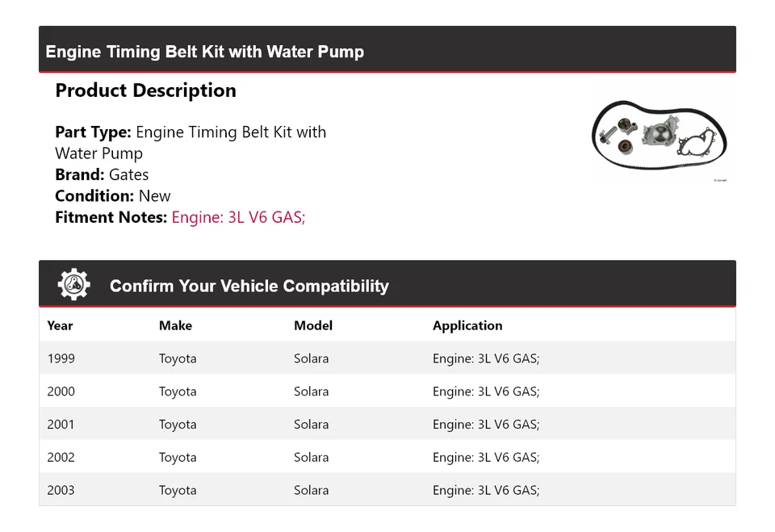Click the Product Description heading
This screenshot has width=775, height=532.
pos(145,90)
